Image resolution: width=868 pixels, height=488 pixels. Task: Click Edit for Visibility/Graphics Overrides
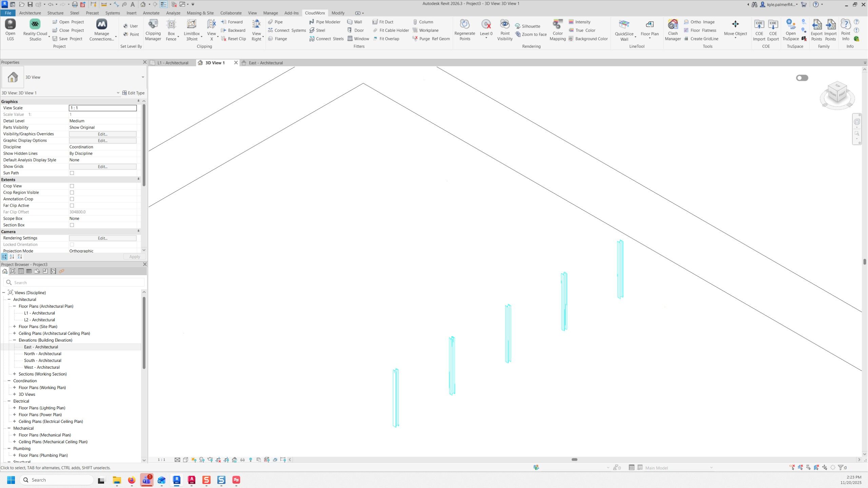(102, 134)
